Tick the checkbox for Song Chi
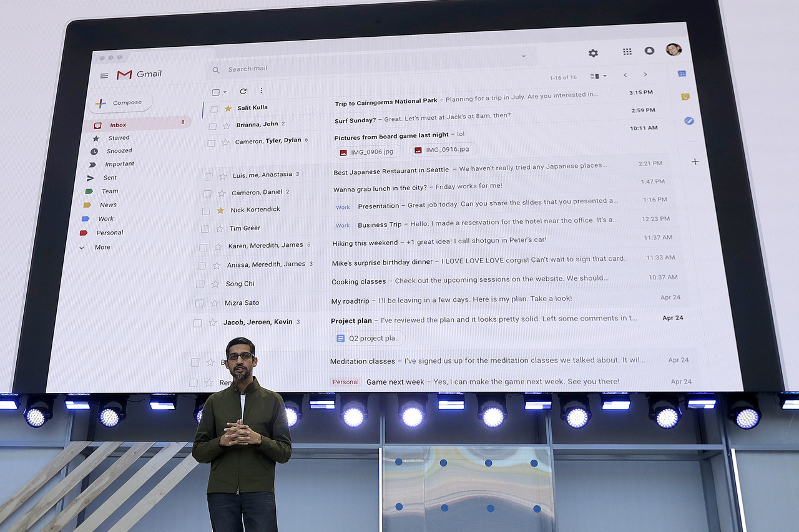 pyautogui.click(x=200, y=284)
